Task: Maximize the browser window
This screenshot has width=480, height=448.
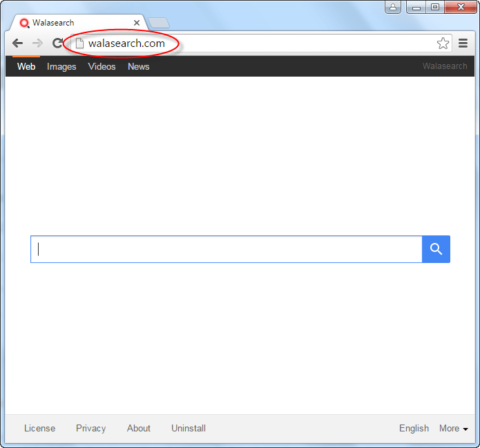Action: pyautogui.click(x=434, y=7)
